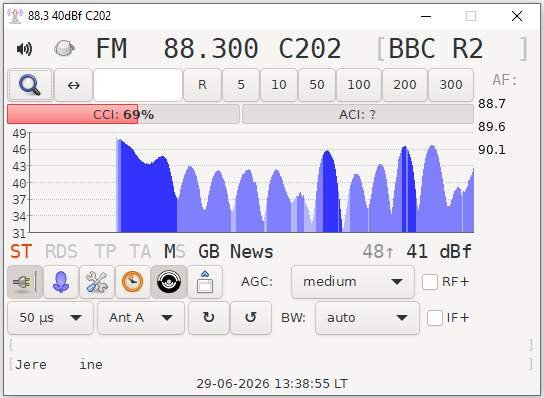The height and width of the screenshot is (398, 544).
Task: Enable the IF+ checkbox
Action: coord(435,318)
